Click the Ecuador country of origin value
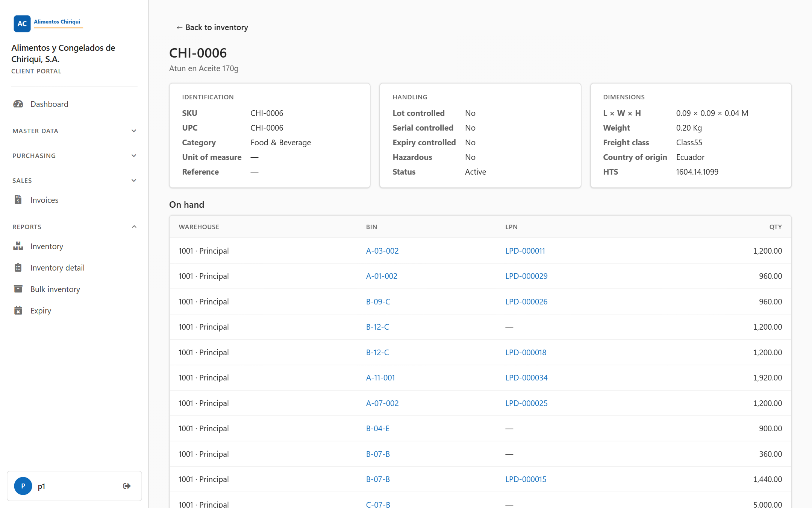Image resolution: width=812 pixels, height=508 pixels. pos(690,157)
